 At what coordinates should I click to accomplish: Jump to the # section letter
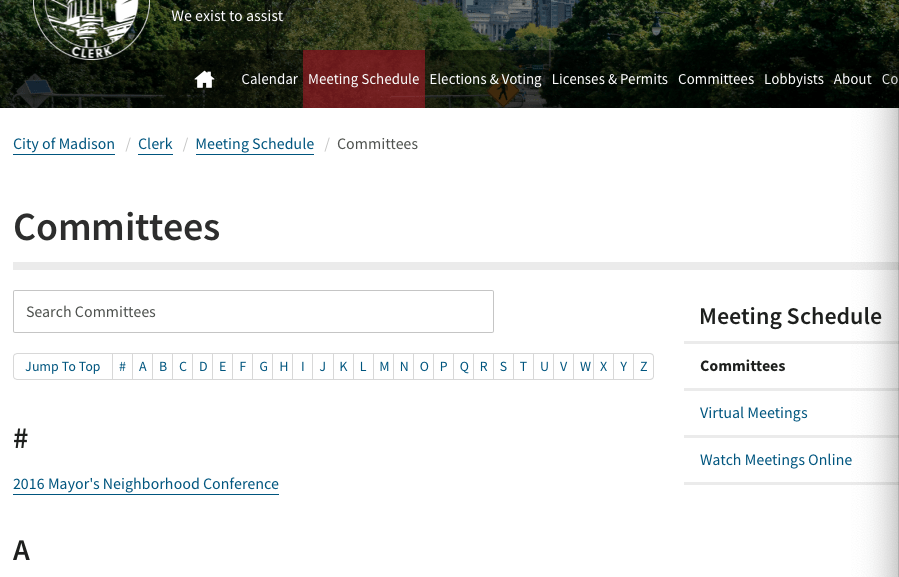[122, 367]
